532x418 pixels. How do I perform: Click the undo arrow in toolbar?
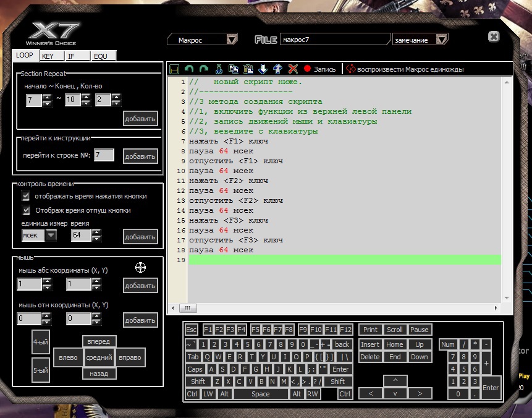click(189, 69)
